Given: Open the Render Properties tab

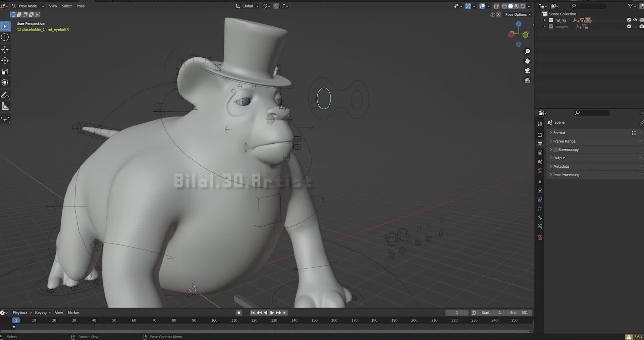Looking at the screenshot, I should [x=540, y=134].
